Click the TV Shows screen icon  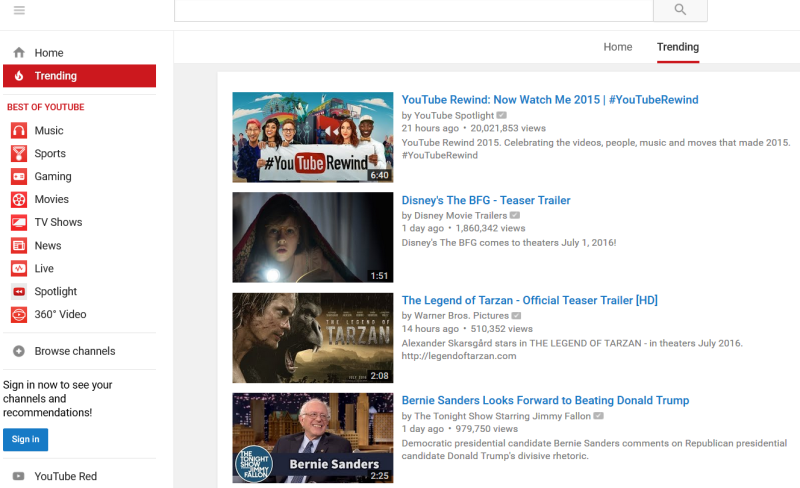19,223
